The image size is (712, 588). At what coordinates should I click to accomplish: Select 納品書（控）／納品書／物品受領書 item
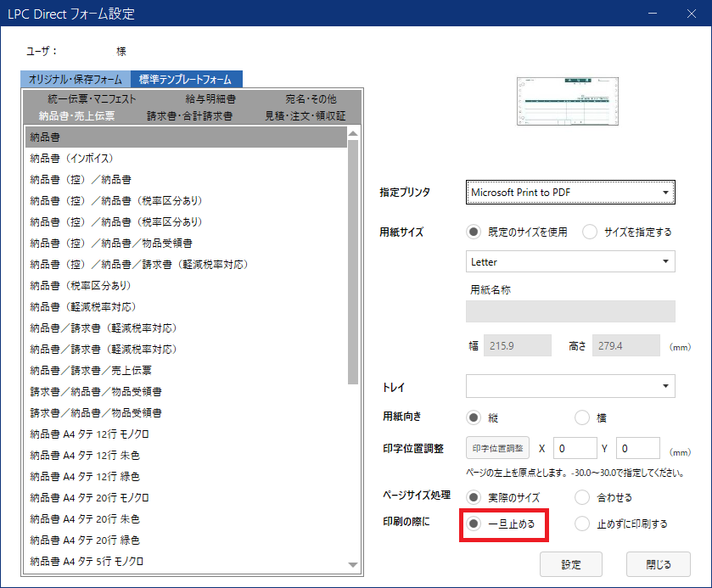point(186,243)
